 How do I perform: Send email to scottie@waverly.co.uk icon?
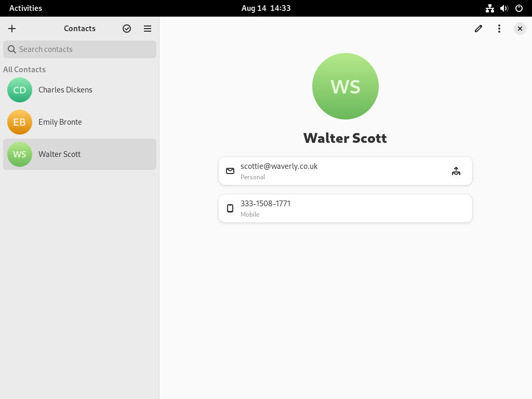click(456, 171)
